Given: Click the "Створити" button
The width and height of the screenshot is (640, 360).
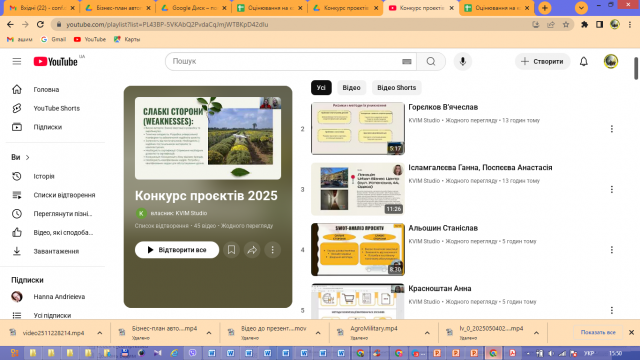Looking at the screenshot, I should coord(542,61).
